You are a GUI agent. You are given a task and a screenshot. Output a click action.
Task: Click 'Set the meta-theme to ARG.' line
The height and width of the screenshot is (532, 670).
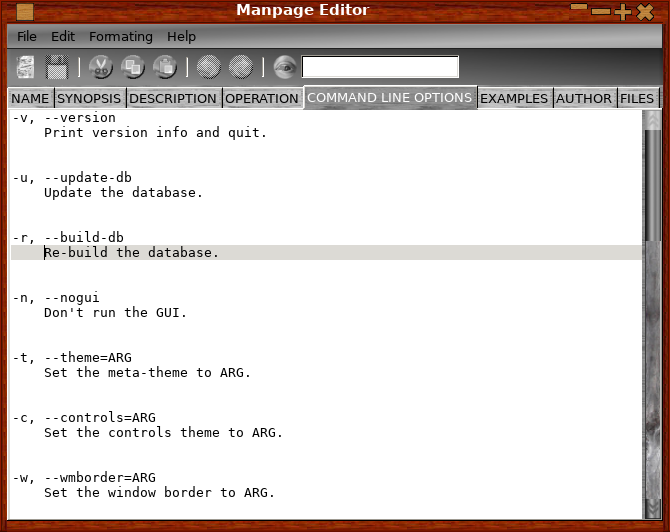(147, 373)
